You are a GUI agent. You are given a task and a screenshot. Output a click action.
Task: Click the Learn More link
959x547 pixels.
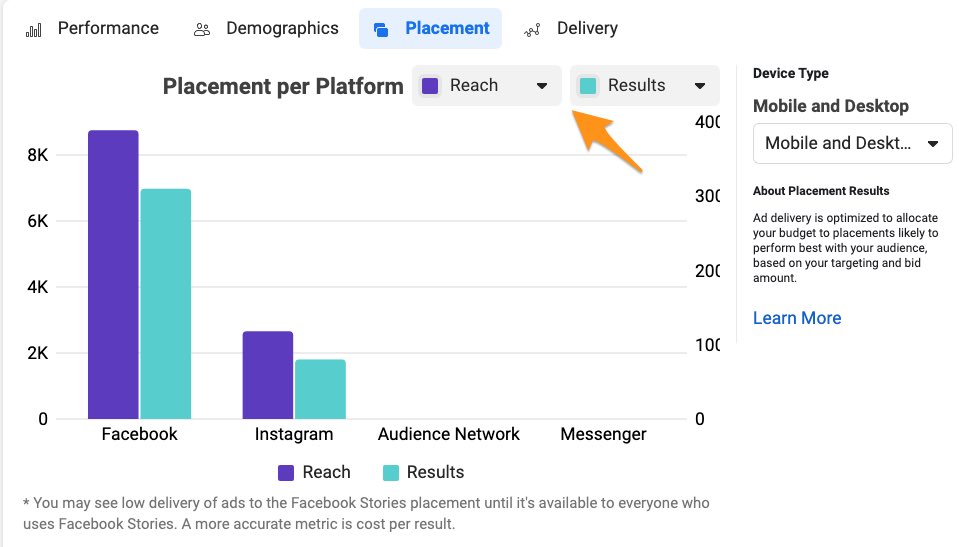tap(797, 318)
